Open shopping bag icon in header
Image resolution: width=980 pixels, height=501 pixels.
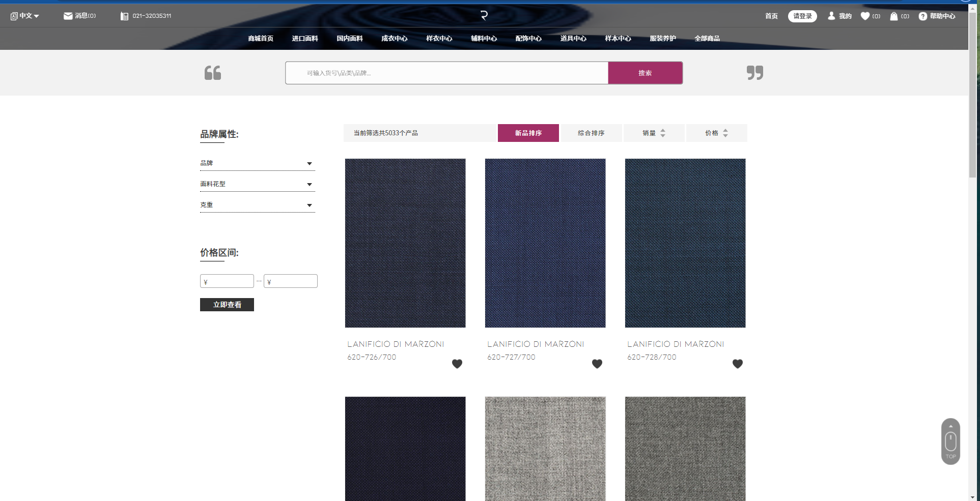coord(893,16)
